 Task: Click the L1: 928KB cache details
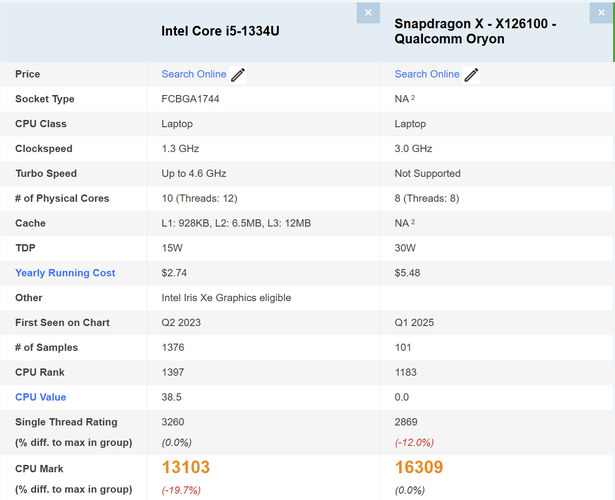point(236,223)
